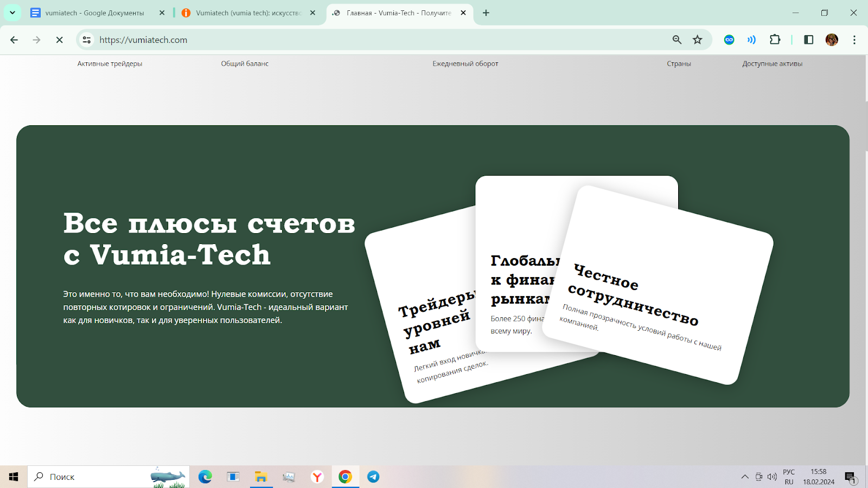The image size is (868, 488).
Task: Close the Google Документы tab
Action: (x=162, y=12)
